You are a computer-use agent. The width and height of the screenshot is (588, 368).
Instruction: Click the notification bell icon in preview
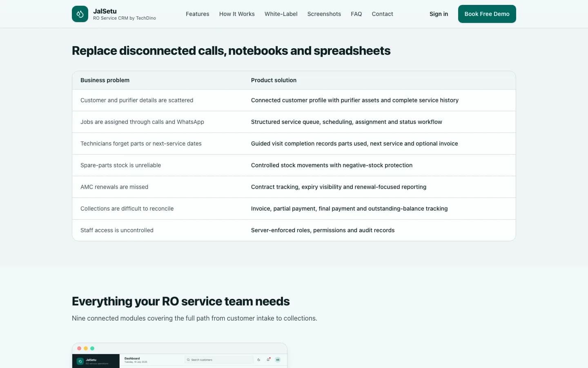coord(268,360)
